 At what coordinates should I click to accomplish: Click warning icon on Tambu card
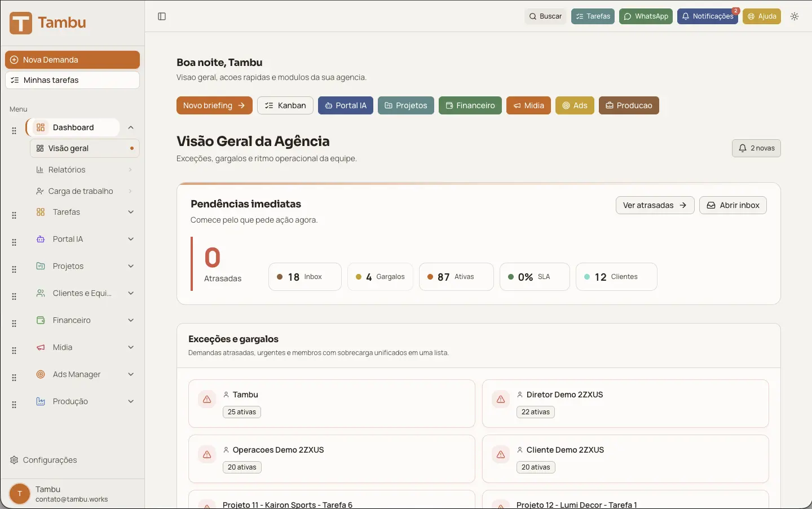[207, 399]
